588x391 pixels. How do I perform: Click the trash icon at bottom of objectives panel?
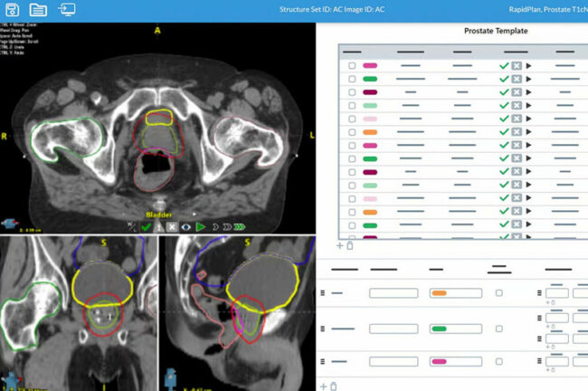pyautogui.click(x=334, y=386)
